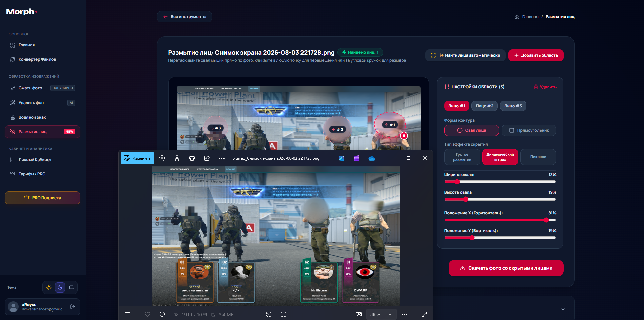The width and height of the screenshot is (644, 320).
Task: Show file info in the Photos viewer
Action: [x=162, y=314]
